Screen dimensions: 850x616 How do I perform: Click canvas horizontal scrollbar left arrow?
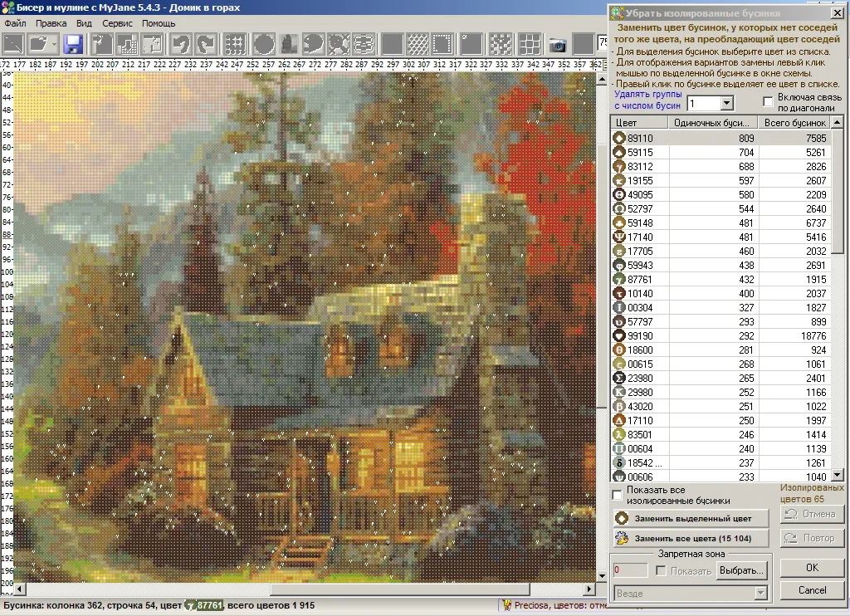coord(20,589)
